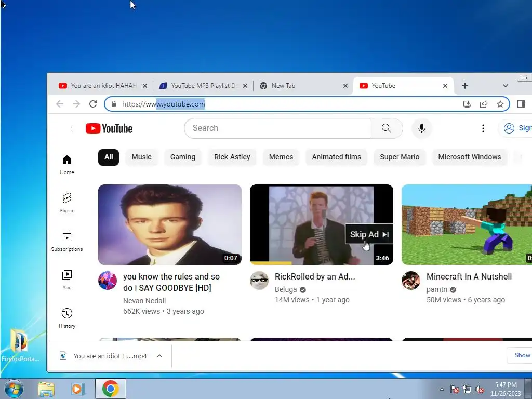Filter by Rick Astley chip
This screenshot has width=532, height=399.
[x=232, y=157]
